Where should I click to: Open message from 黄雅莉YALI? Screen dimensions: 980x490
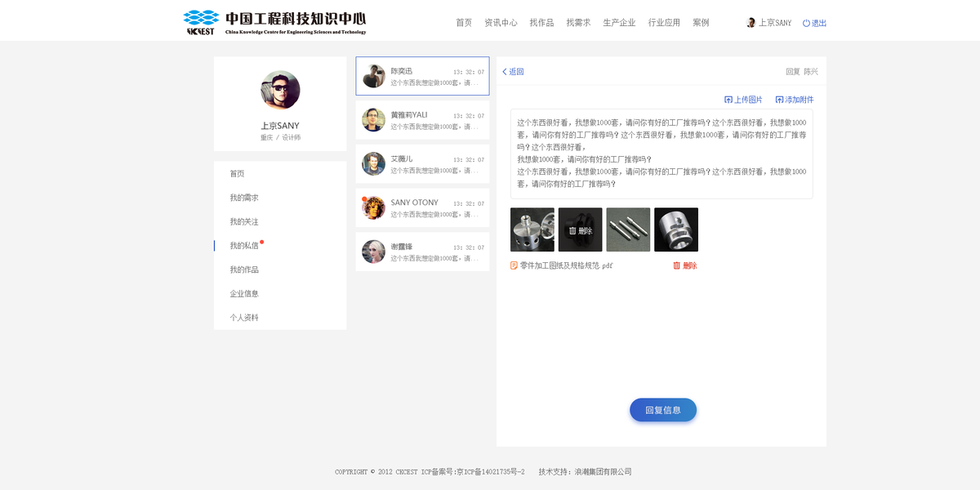422,120
